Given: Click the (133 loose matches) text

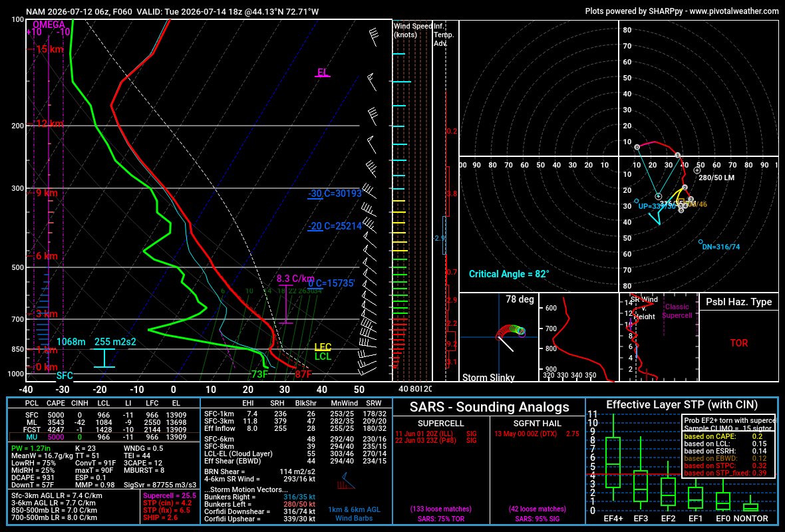Looking at the screenshot, I should 440,509.
